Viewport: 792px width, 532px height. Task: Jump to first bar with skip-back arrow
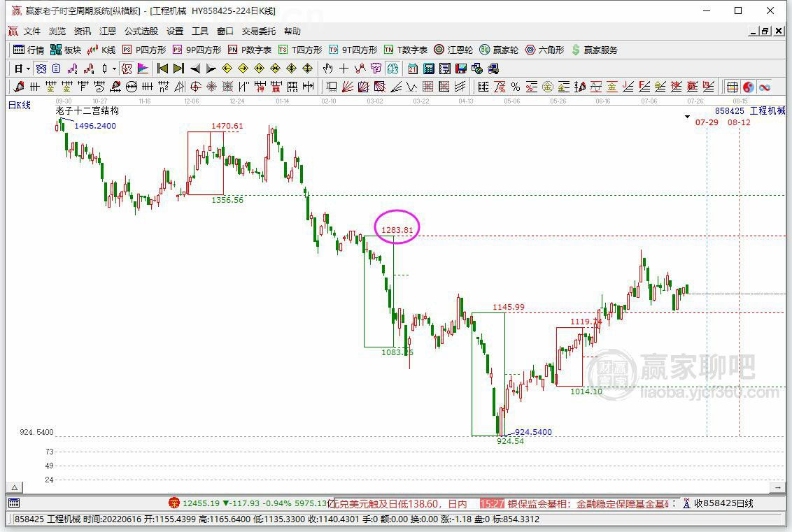(162, 69)
